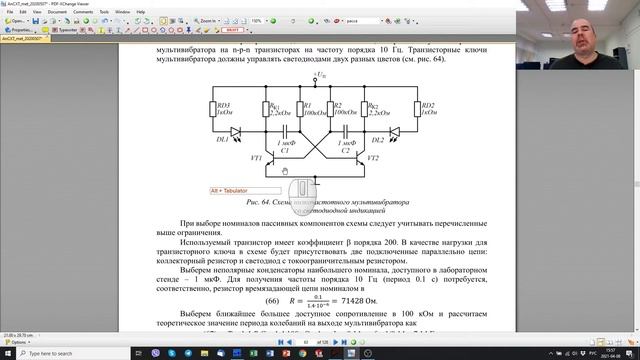Select the Line drawing tool
The width and height of the screenshot is (640, 360).
pos(136,30)
